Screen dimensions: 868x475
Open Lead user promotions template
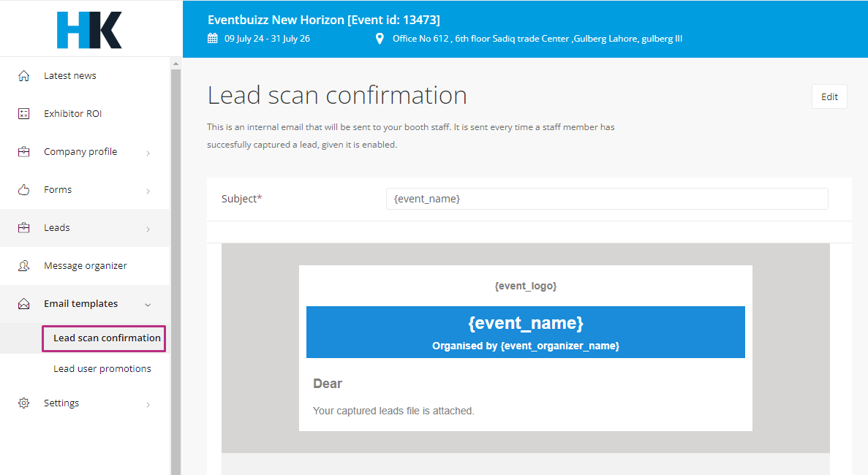click(102, 369)
